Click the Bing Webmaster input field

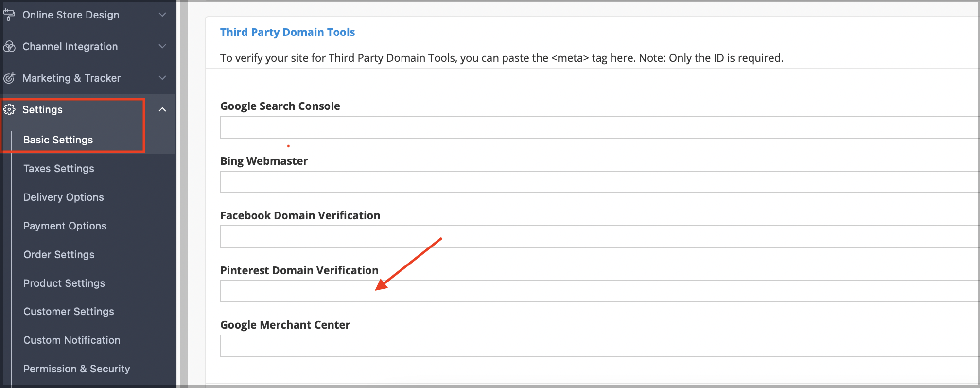(x=600, y=182)
